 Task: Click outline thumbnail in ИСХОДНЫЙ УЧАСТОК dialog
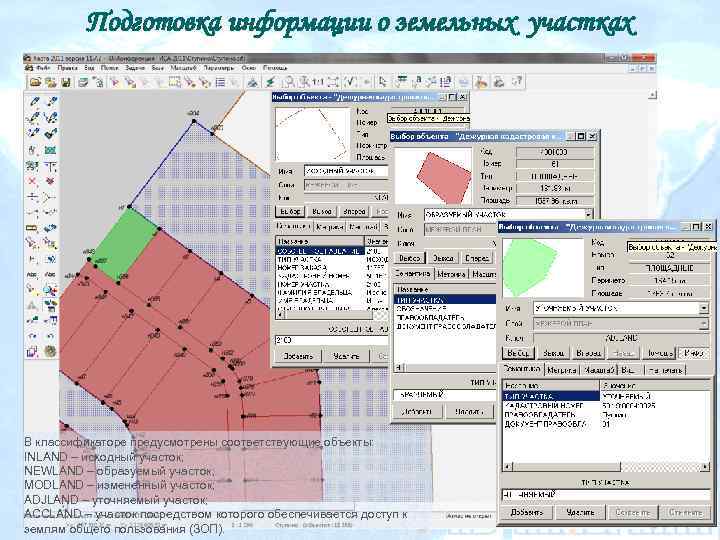pyautogui.click(x=313, y=134)
